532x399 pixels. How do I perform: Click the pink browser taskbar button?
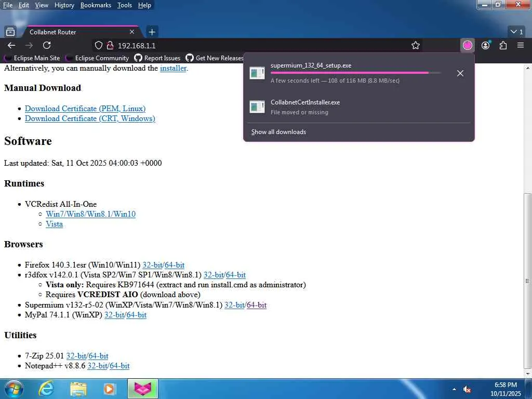[x=143, y=389]
